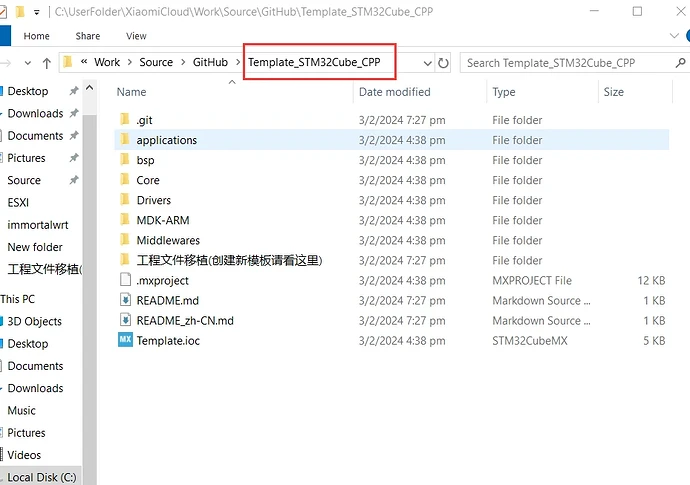The height and width of the screenshot is (485, 690).
Task: Expand the address bar history dropdown
Action: (x=428, y=62)
